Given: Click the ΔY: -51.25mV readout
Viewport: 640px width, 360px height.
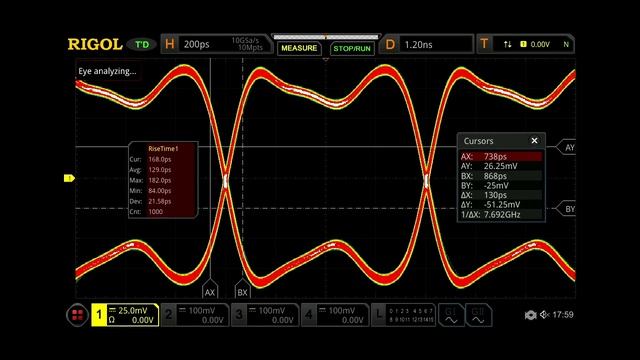Looking at the screenshot, I should point(501,204).
